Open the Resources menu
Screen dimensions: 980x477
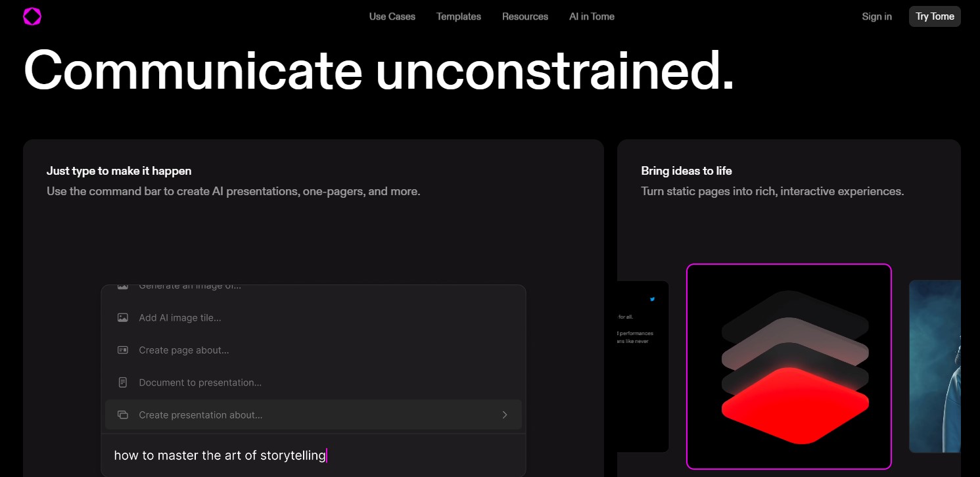coord(525,16)
